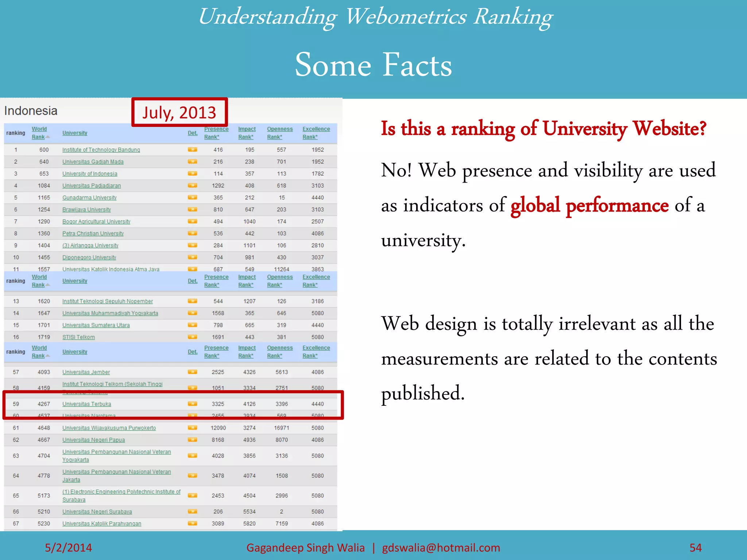
Task: Sort by World Rank in second header
Action: pyautogui.click(x=39, y=281)
